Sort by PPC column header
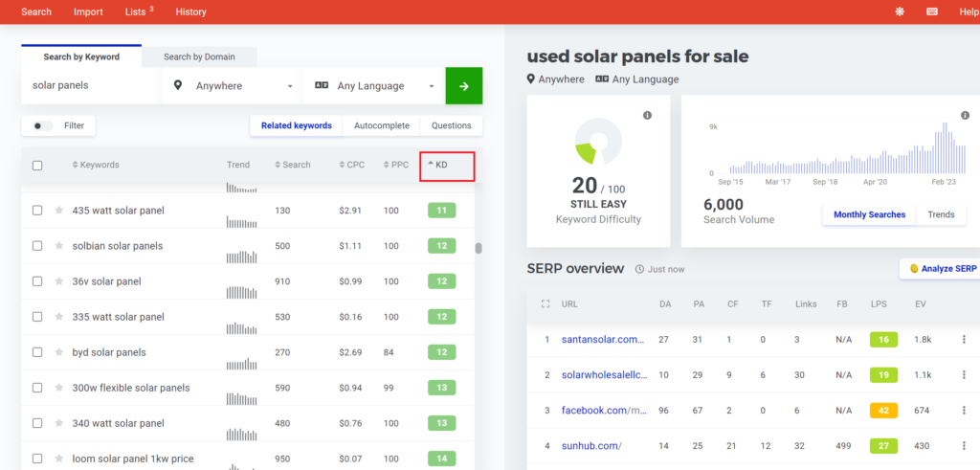The height and width of the screenshot is (470, 980). 395,165
